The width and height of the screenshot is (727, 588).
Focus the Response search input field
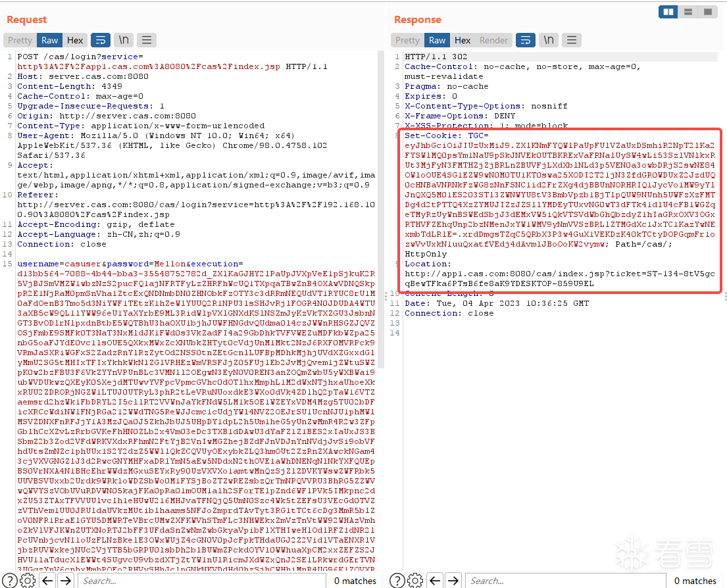click(566, 581)
